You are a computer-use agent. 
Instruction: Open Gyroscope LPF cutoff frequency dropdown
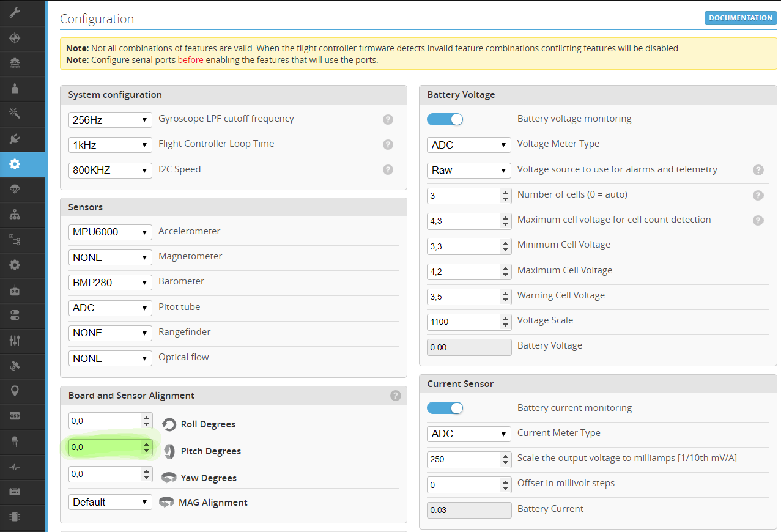110,120
